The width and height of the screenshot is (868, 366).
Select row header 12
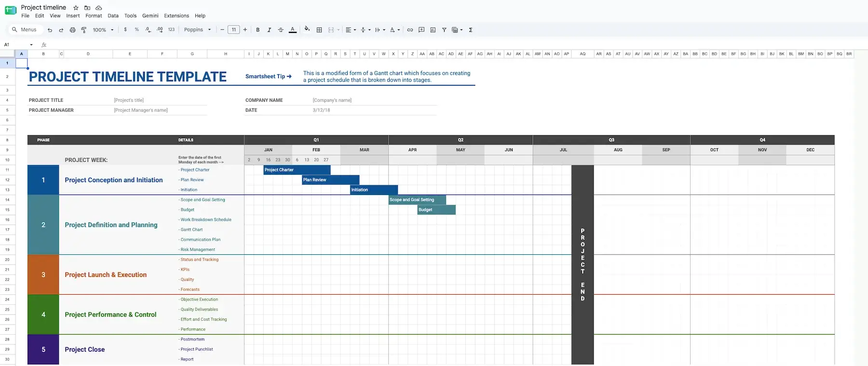click(7, 180)
